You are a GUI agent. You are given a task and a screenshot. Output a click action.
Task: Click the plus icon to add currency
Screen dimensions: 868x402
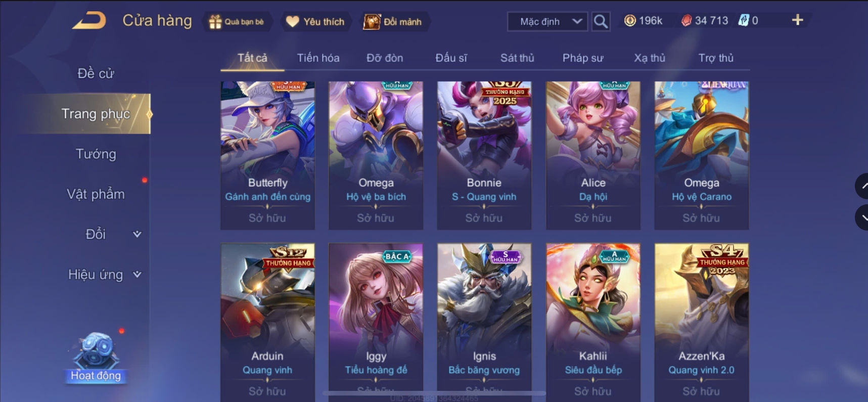click(x=797, y=20)
